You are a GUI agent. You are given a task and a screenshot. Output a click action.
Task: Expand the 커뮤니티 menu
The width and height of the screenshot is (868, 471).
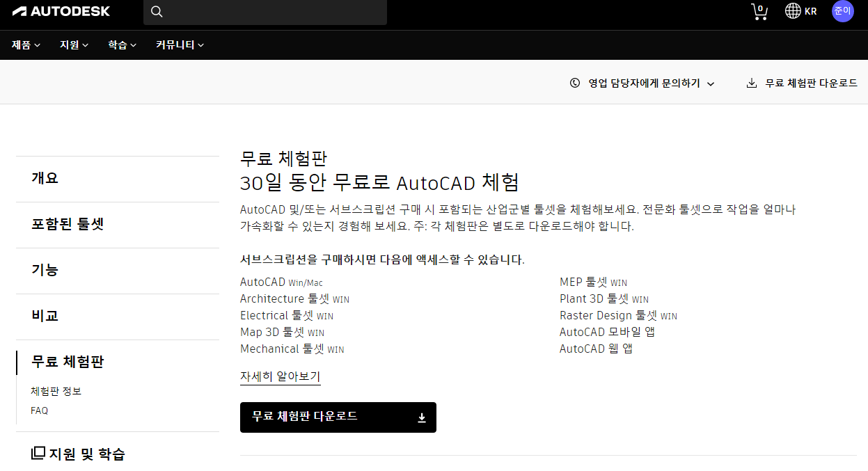pos(180,45)
